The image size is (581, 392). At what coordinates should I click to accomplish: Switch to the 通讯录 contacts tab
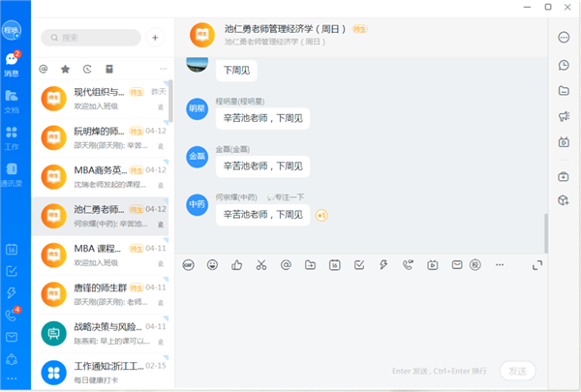click(12, 174)
